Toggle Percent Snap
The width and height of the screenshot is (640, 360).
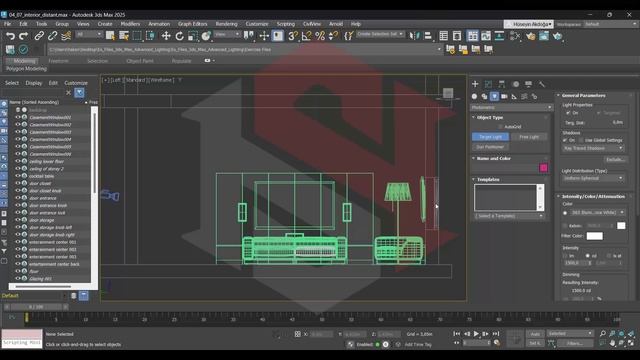(x=320, y=36)
